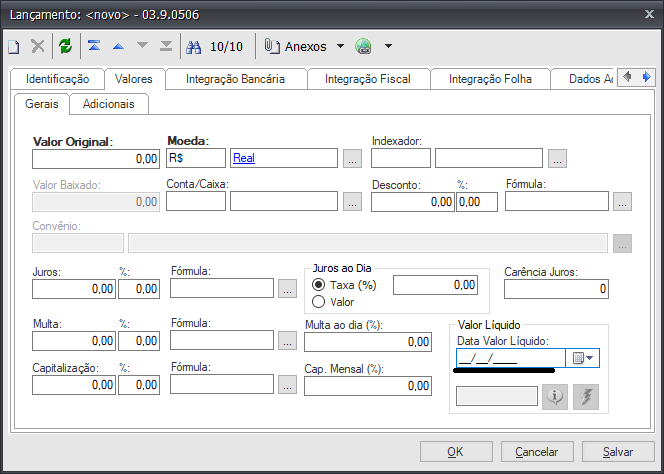The image size is (664, 474).
Task: Switch to the Identificação tab
Action: pyautogui.click(x=57, y=79)
